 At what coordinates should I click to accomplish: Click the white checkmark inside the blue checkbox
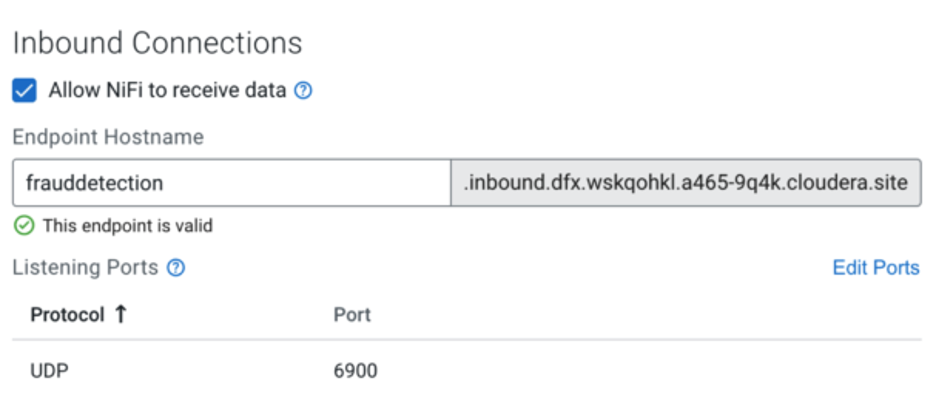(24, 91)
